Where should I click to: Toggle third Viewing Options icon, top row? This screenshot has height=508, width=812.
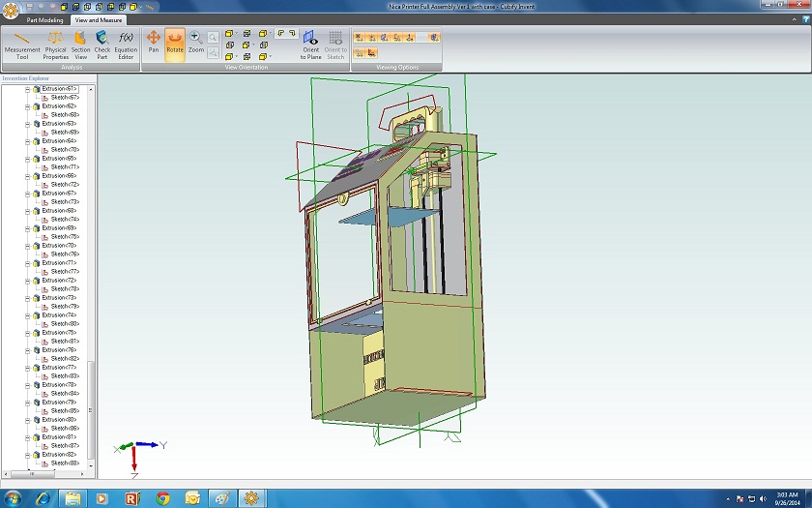[x=385, y=38]
